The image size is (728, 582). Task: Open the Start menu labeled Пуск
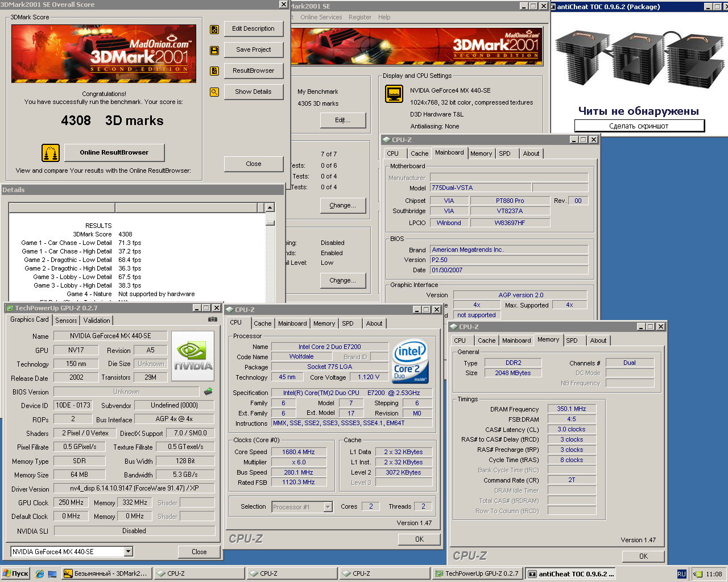coord(15,573)
